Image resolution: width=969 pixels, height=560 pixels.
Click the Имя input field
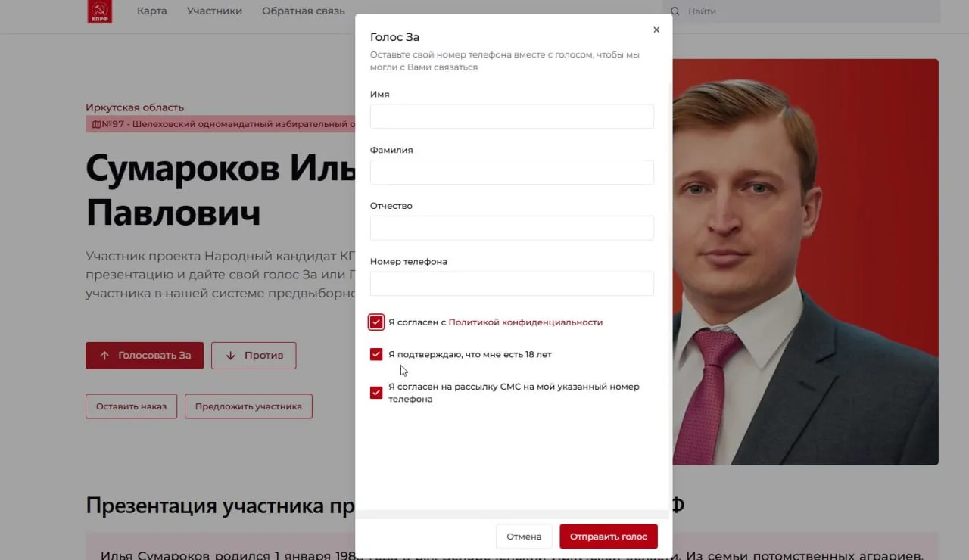pos(512,117)
